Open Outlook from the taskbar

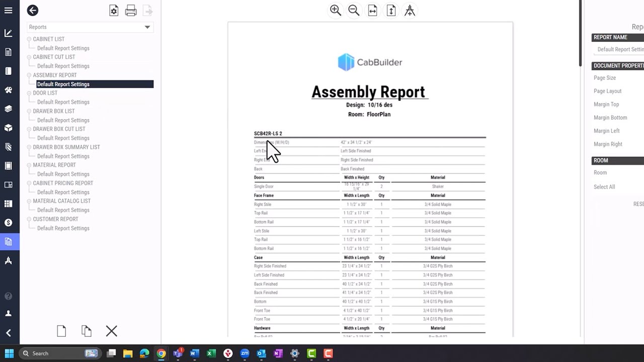click(261, 353)
